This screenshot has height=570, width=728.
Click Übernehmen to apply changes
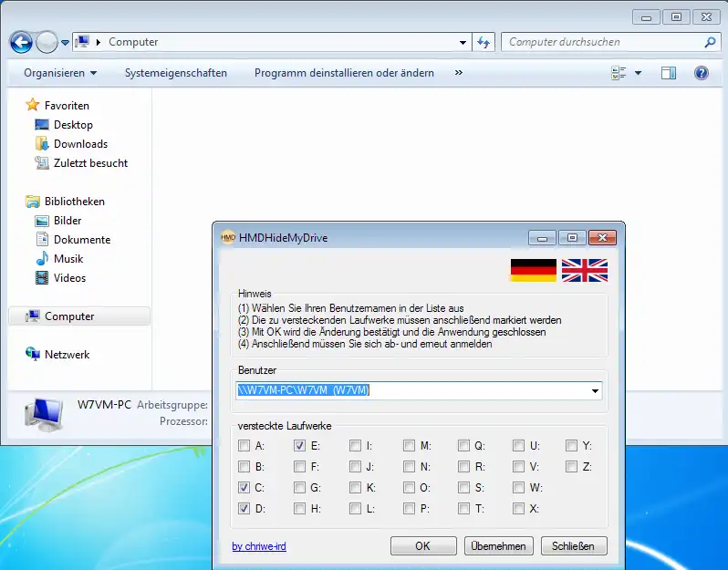coord(499,546)
